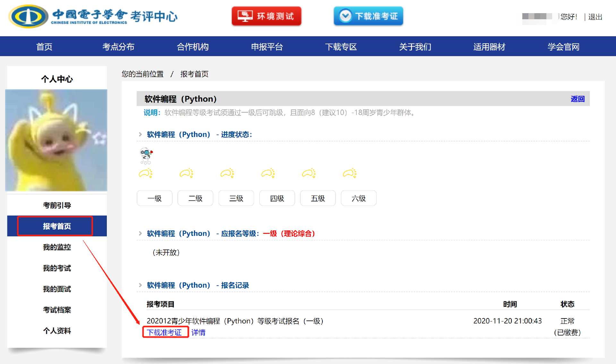The image size is (616, 364).
Task: Collapse the 报名记录 section chevron
Action: pos(140,285)
